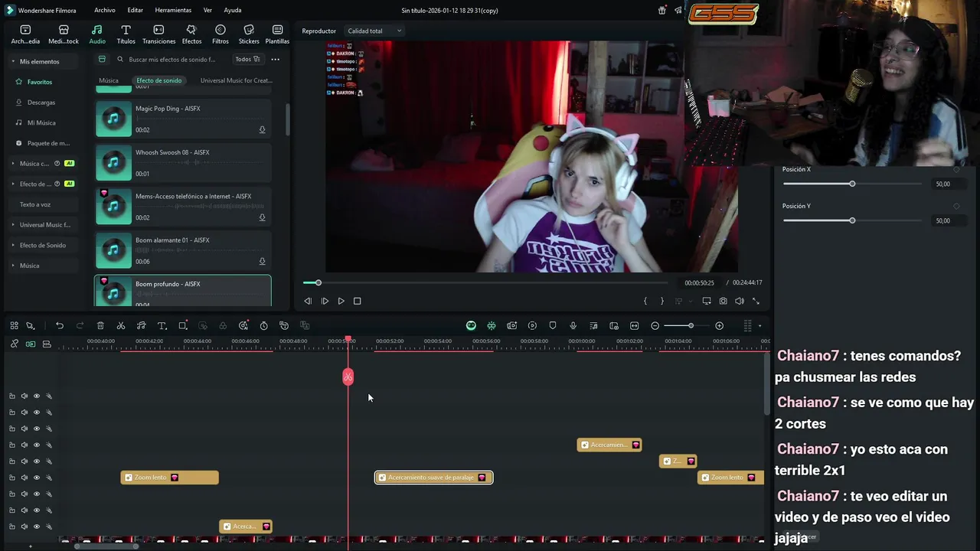Expand the Efecto de Sonido sidebar section
This screenshot has height=551, width=980.
[x=13, y=245]
